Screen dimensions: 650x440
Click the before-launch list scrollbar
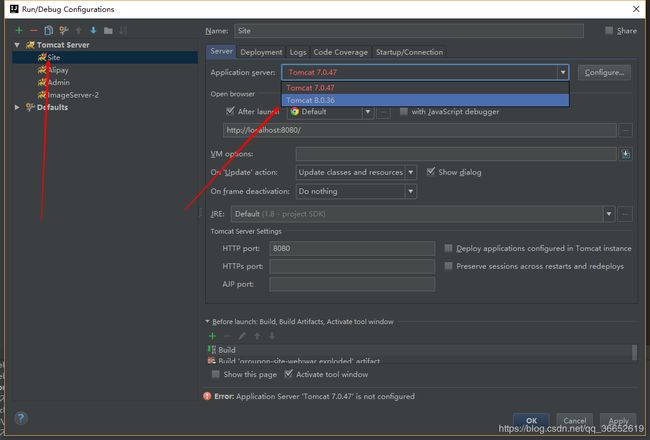634,352
